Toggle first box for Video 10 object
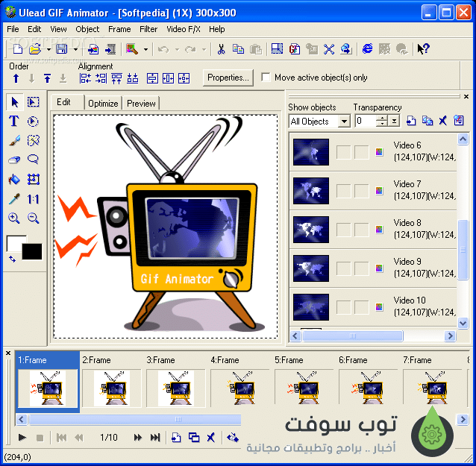 (x=344, y=307)
